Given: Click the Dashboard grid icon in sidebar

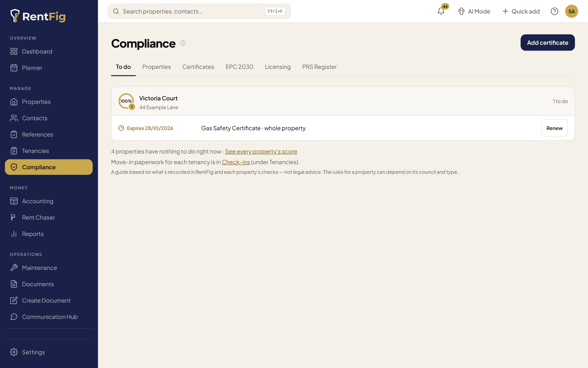Looking at the screenshot, I should tap(14, 52).
